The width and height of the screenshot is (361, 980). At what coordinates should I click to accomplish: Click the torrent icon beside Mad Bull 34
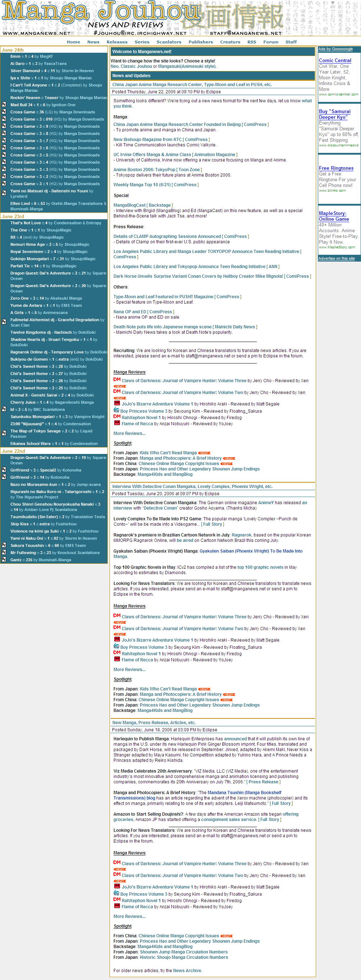4,105
